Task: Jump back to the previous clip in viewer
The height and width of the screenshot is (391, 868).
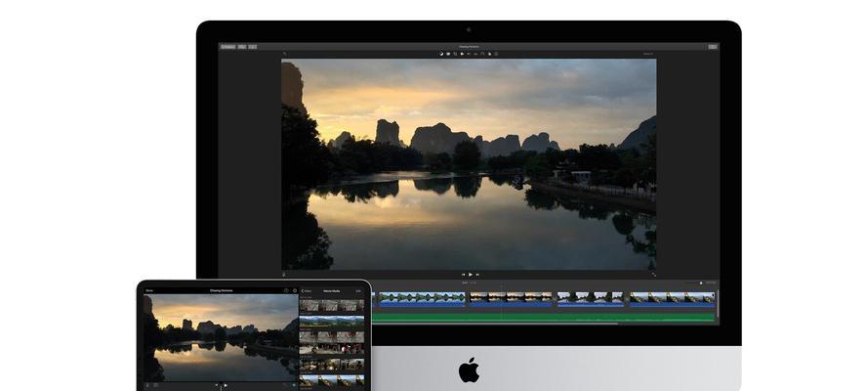Action: pyautogui.click(x=461, y=274)
